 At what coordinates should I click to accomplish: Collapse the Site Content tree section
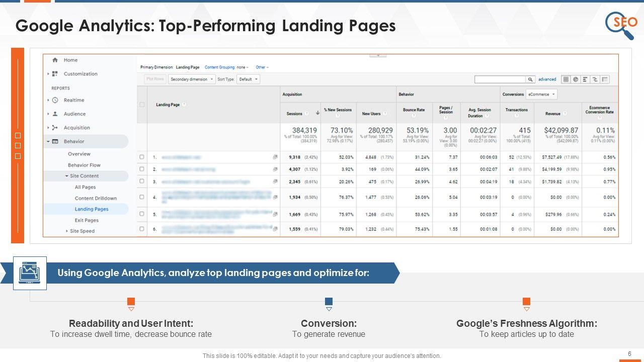pos(66,176)
